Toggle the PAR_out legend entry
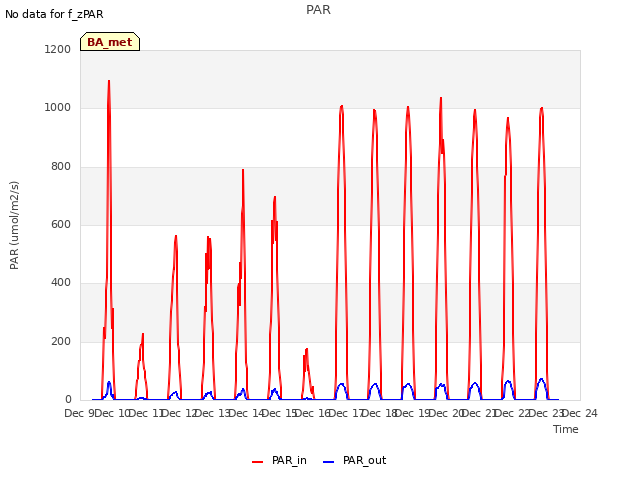 pos(354,460)
